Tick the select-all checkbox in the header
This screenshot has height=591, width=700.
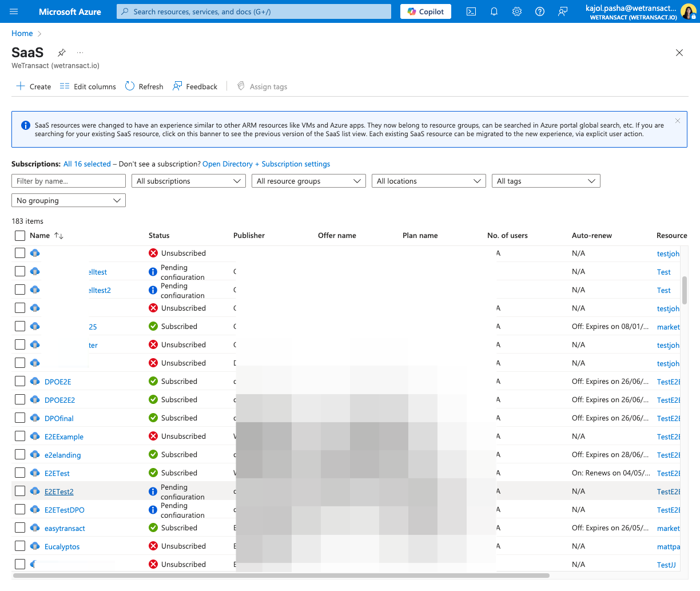pos(20,236)
